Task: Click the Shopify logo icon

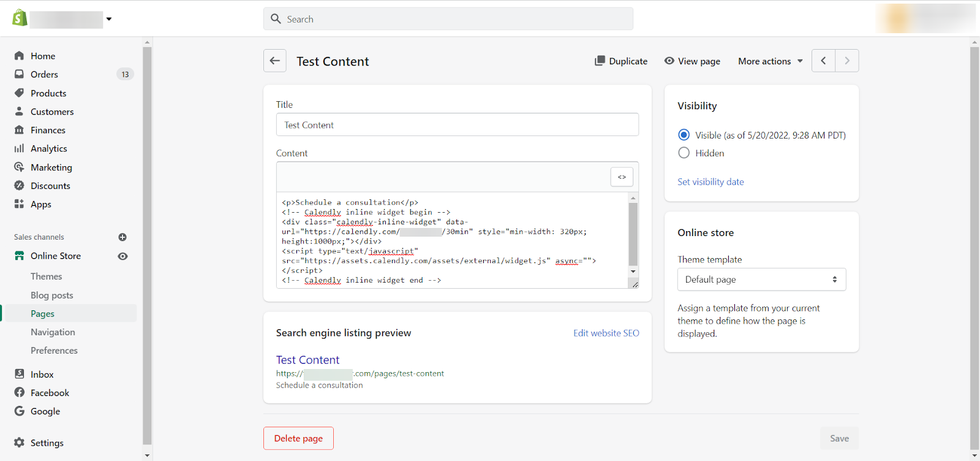Action: click(x=20, y=18)
